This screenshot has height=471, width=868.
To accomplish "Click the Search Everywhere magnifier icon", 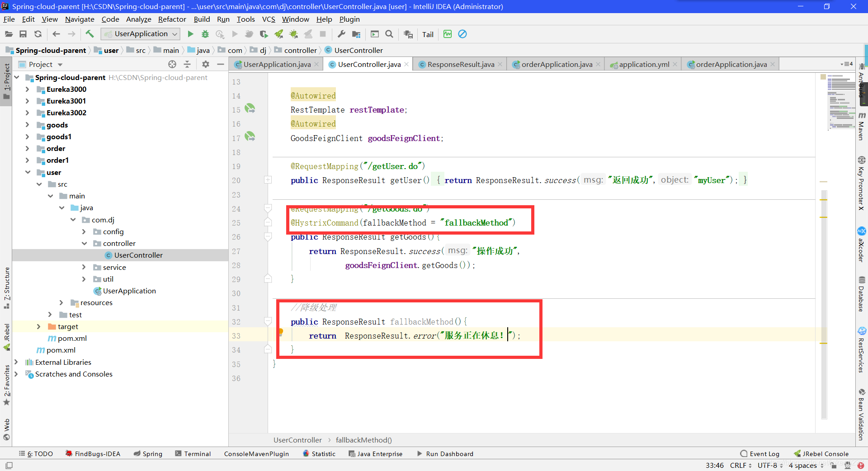I will pyautogui.click(x=389, y=34).
